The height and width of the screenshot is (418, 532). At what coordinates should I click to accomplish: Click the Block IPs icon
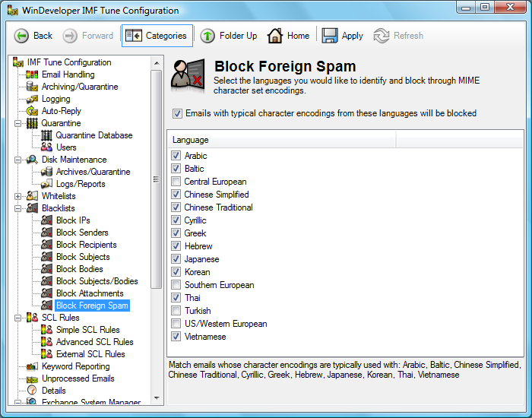[46, 220]
